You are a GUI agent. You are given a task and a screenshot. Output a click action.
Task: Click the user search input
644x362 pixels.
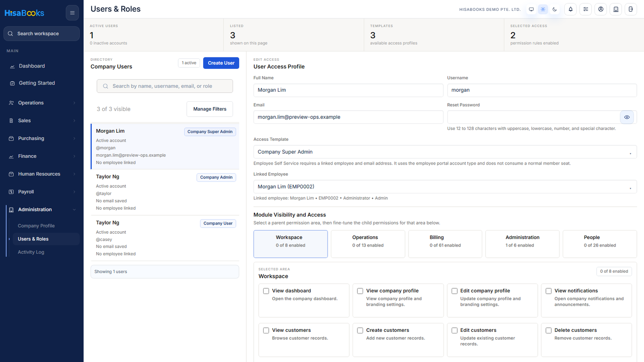(x=165, y=86)
